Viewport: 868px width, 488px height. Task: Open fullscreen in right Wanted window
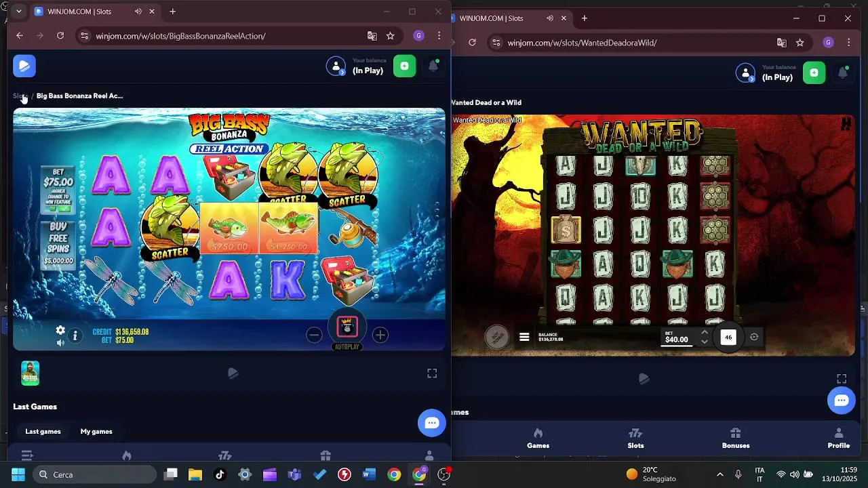[x=842, y=379]
